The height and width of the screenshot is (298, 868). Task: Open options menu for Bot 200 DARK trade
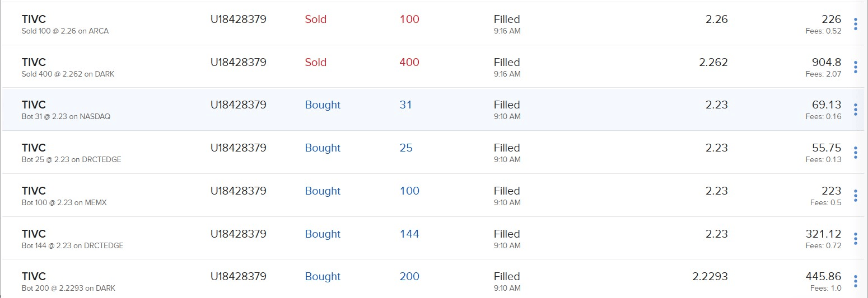tap(855, 281)
